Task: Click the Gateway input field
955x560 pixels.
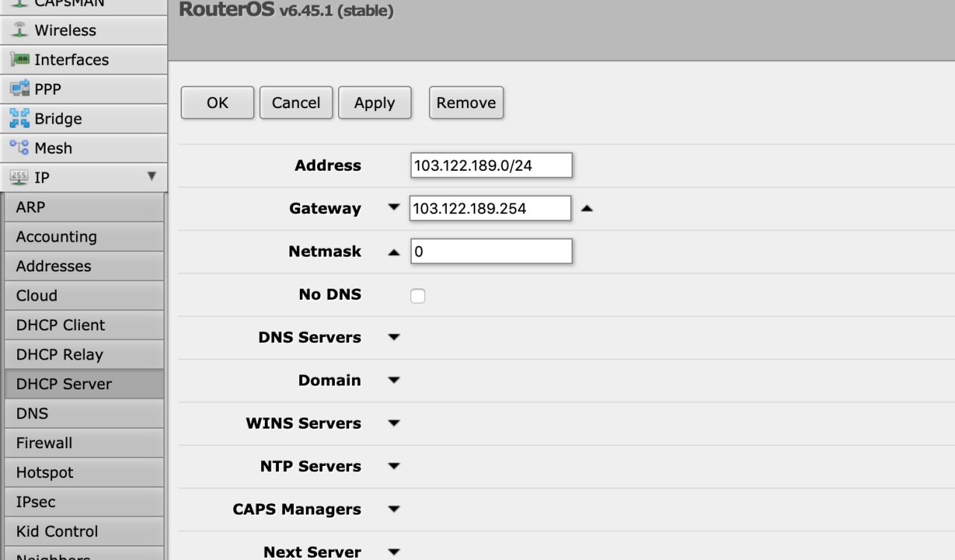Action: click(x=490, y=209)
